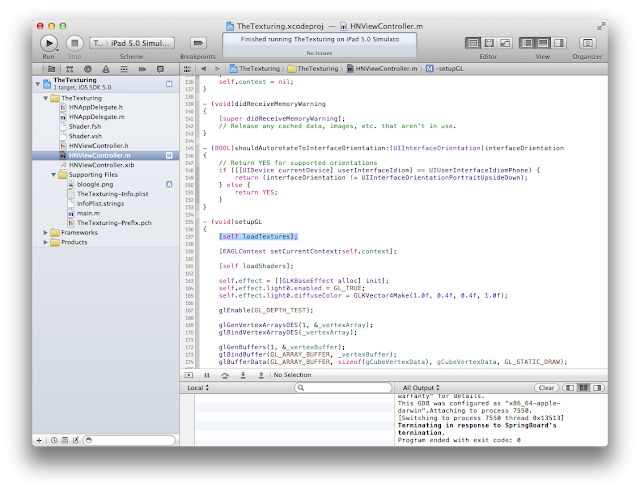Viewport: 640px width, 491px height.
Task: Click the debugger pause/continue button
Action: pos(207,375)
